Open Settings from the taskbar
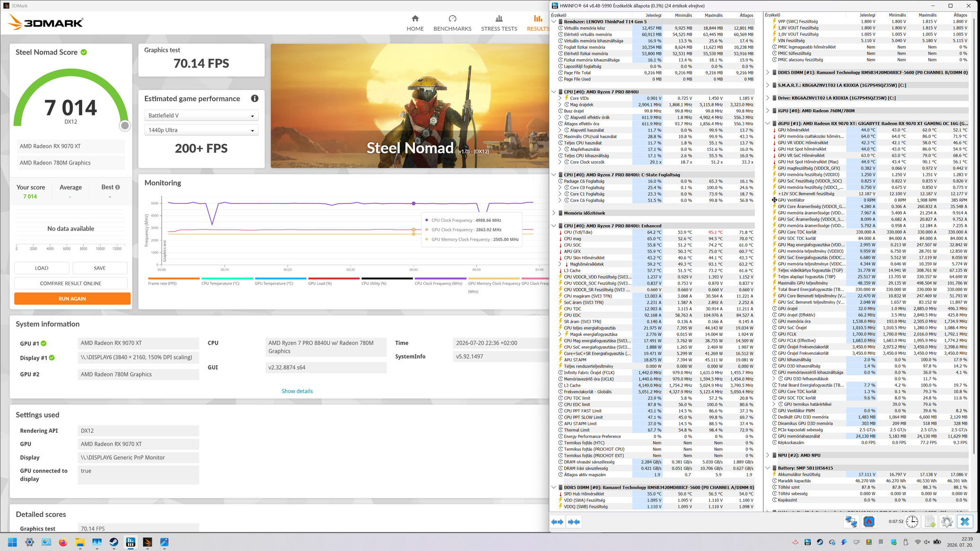The image size is (980, 551). click(29, 542)
